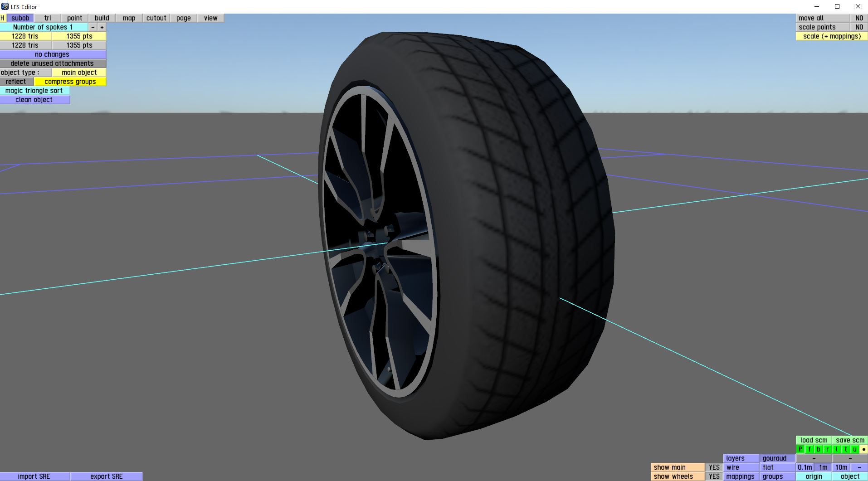Switch shading to flat
This screenshot has height=481, width=868.
778,467
